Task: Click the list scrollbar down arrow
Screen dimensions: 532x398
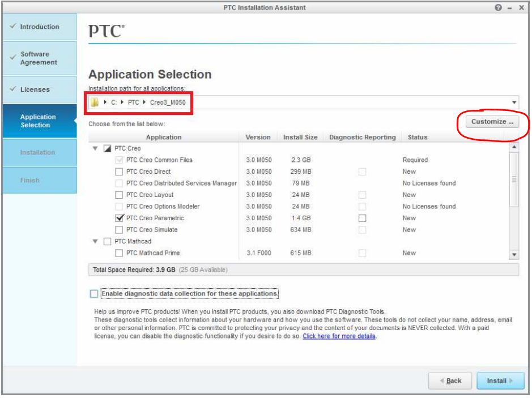Action: pyautogui.click(x=514, y=255)
